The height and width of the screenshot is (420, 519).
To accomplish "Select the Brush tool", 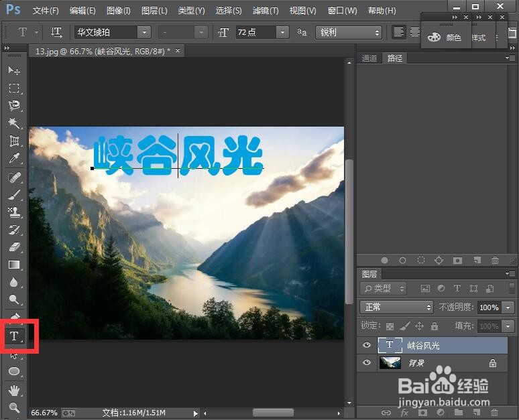I will click(14, 195).
